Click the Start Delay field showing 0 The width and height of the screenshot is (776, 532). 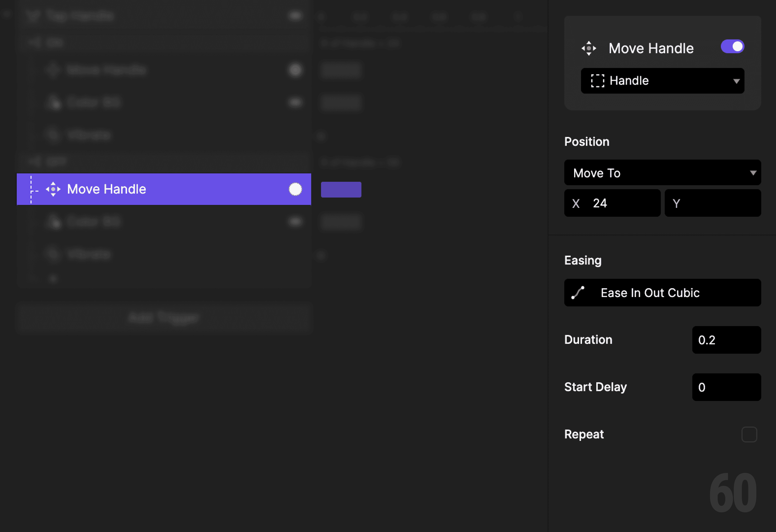(727, 387)
